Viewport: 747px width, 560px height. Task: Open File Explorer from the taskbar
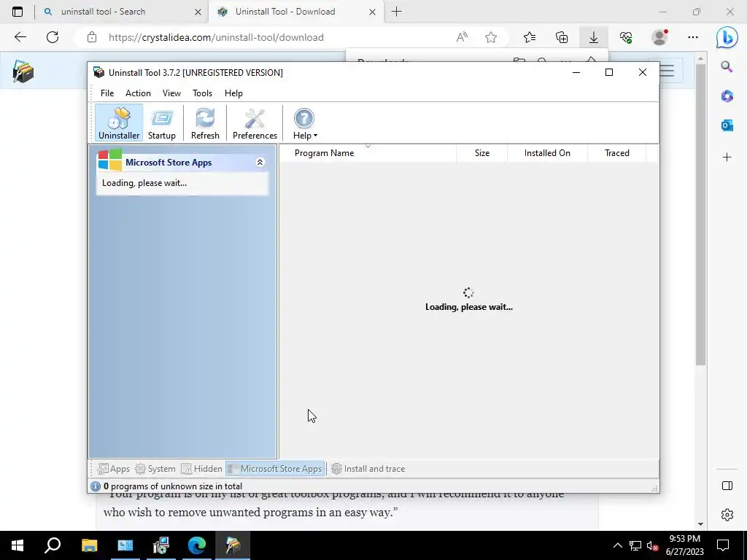pyautogui.click(x=89, y=545)
